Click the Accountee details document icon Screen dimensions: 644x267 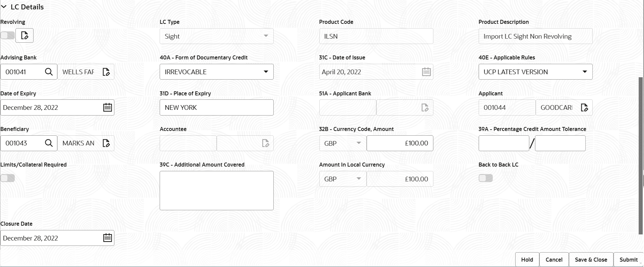(265, 143)
